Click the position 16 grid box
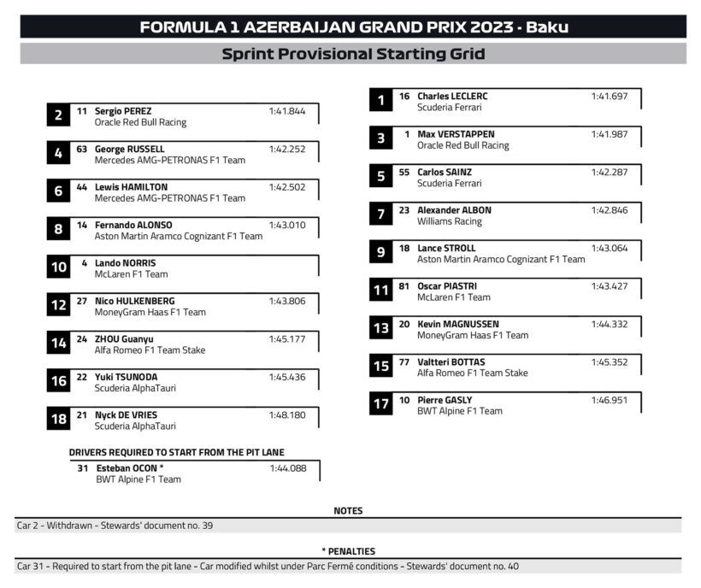701x588 pixels. (x=58, y=381)
